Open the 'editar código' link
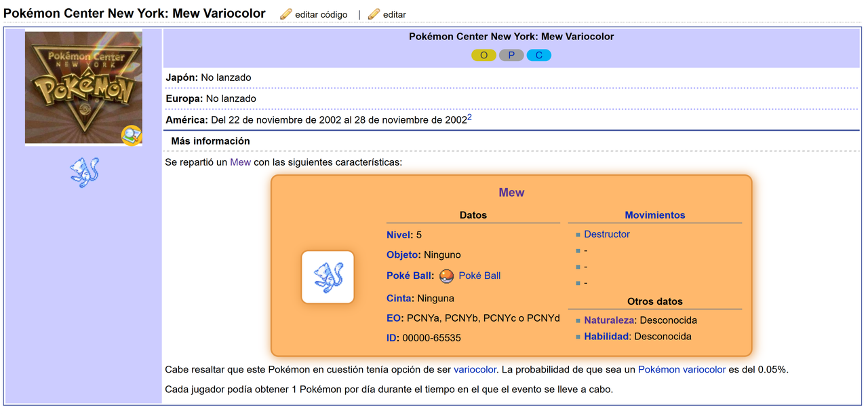Viewport: 868px width, 416px height. point(321,14)
